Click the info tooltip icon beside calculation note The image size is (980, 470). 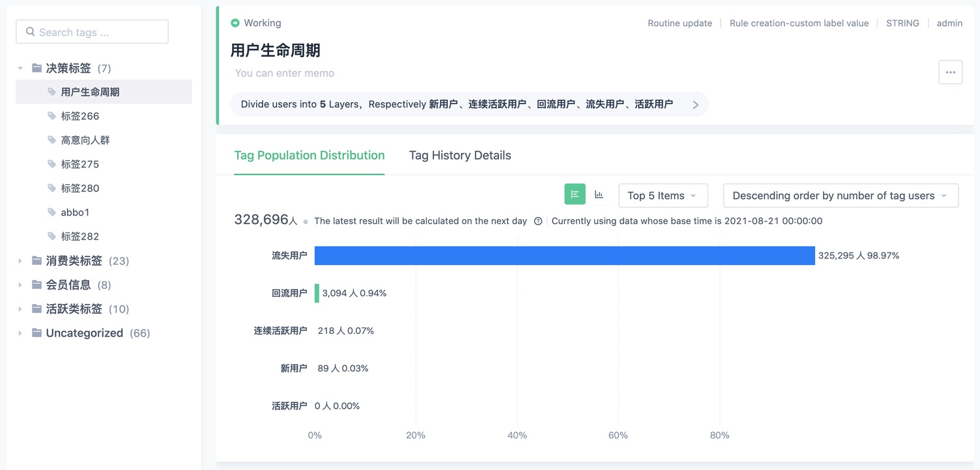coord(538,221)
